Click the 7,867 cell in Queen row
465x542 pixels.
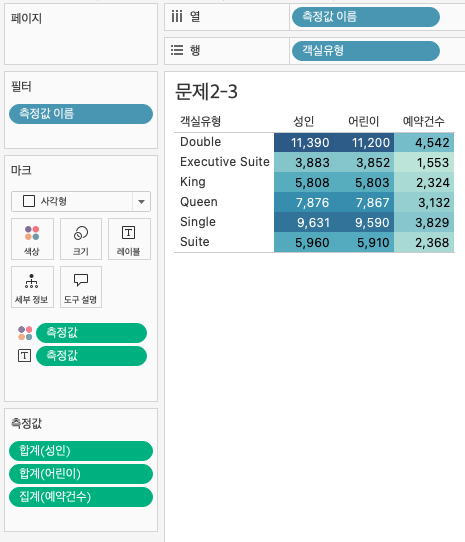click(x=364, y=203)
